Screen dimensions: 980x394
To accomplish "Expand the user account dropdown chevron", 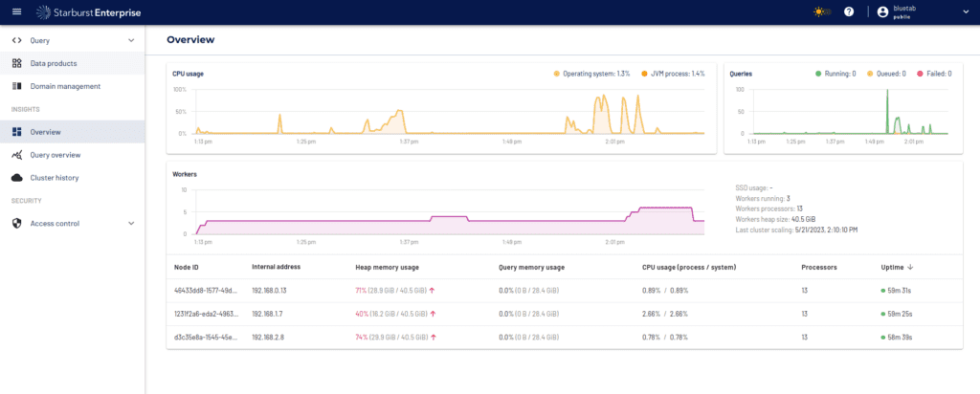I will (x=963, y=11).
